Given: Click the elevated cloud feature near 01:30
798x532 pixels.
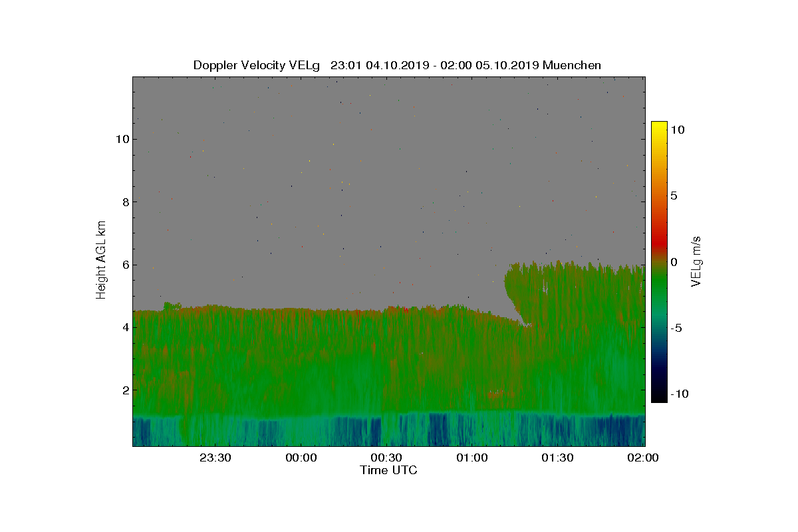Looking at the screenshot, I should pos(575,293).
